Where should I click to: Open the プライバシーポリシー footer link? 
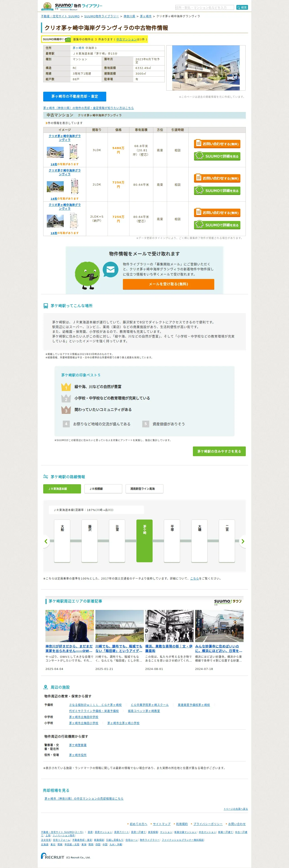208,824
